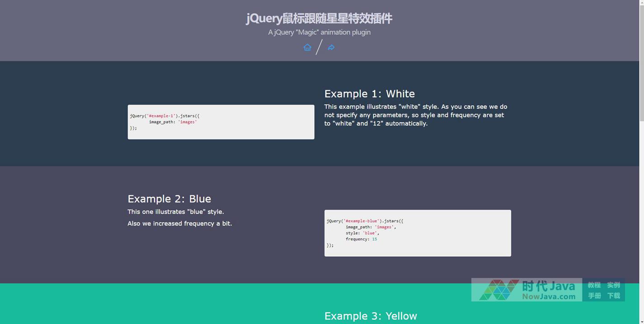Image resolution: width=644 pixels, height=324 pixels.
Task: Click the NowJava triangular mosaic logo
Action: tap(498, 290)
